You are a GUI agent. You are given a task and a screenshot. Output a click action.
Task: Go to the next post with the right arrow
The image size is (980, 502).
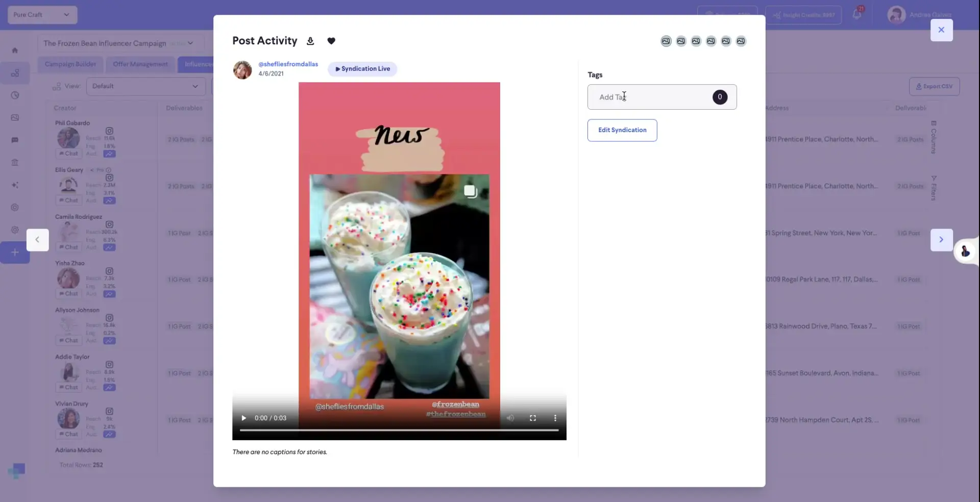click(941, 240)
